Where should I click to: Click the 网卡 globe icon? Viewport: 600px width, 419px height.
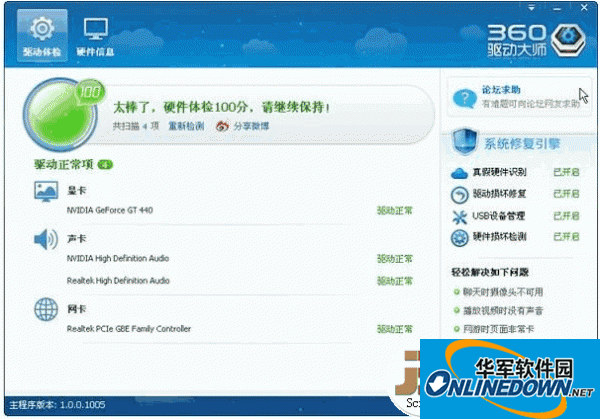coord(46,309)
